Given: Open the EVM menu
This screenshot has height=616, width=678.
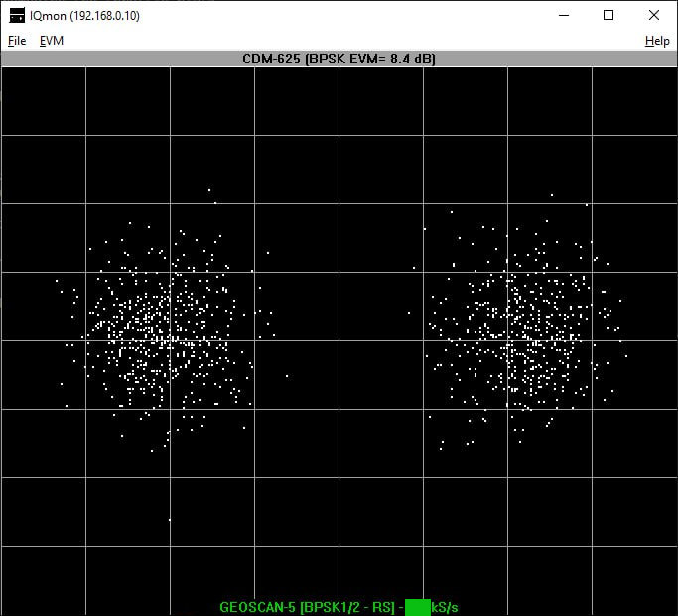Looking at the screenshot, I should (x=52, y=41).
